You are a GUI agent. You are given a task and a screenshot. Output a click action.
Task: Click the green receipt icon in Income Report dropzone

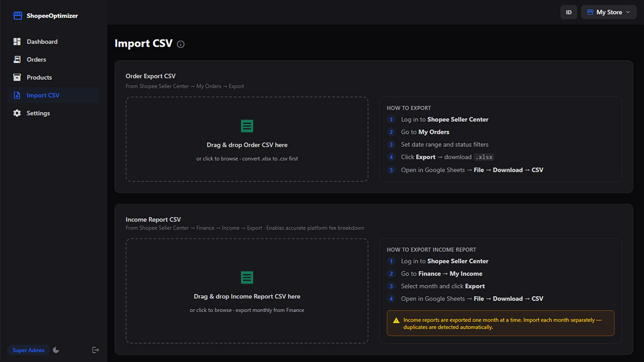(247, 278)
